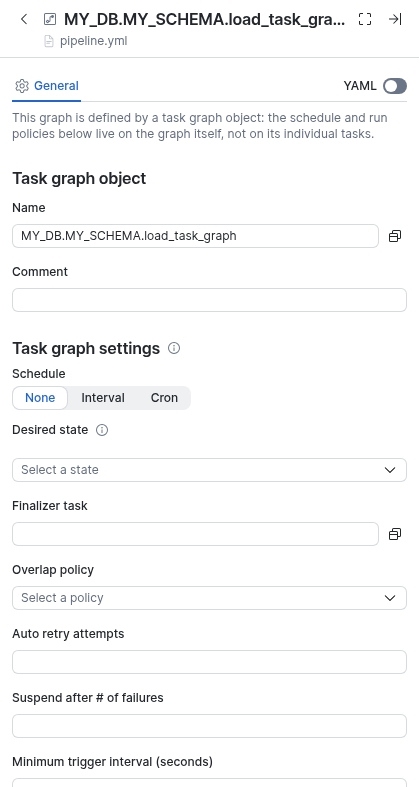
Task: Open the Overlap policy dropdown
Action: point(209,598)
